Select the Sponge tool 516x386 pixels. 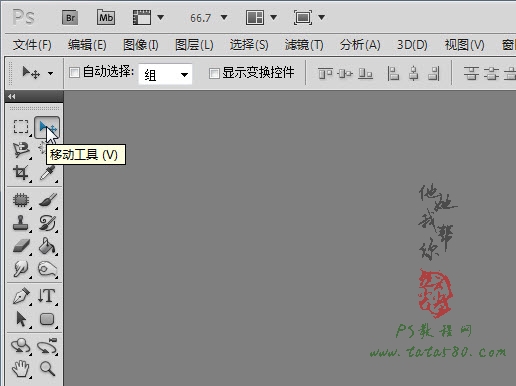tap(47, 269)
